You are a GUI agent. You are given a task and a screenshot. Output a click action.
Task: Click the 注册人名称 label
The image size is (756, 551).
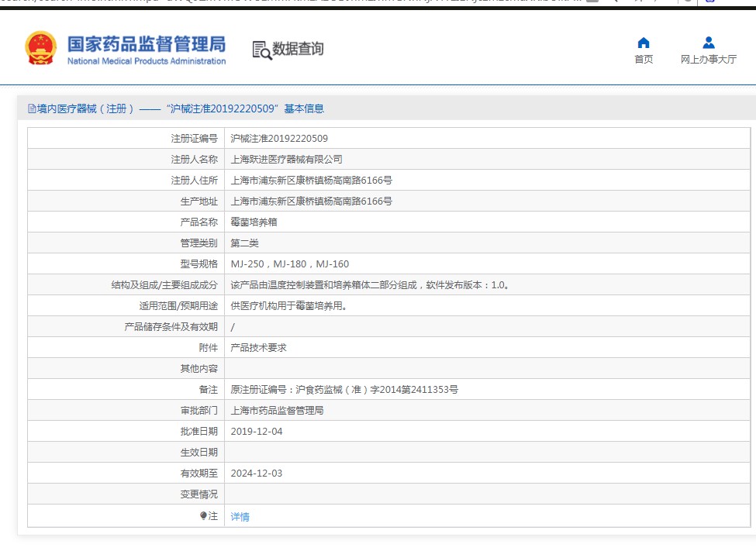[195, 160]
